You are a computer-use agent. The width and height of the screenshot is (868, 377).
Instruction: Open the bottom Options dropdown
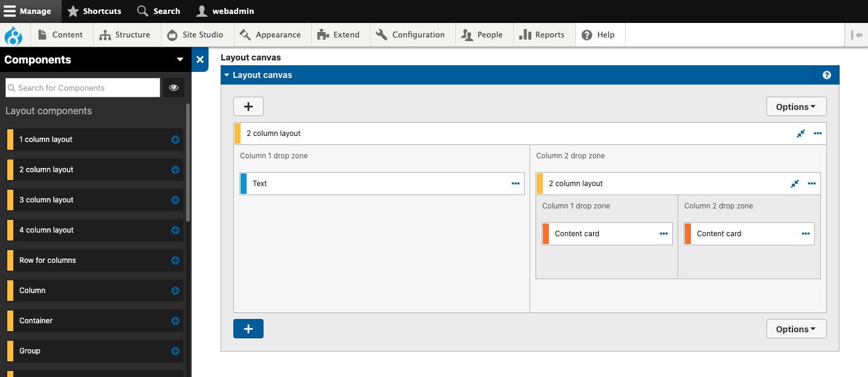(796, 329)
